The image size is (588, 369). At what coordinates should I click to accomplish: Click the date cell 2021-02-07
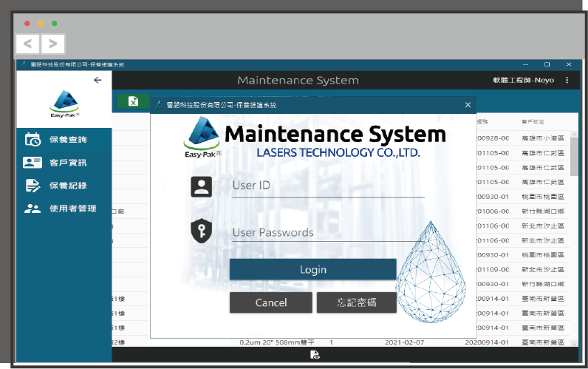404,342
